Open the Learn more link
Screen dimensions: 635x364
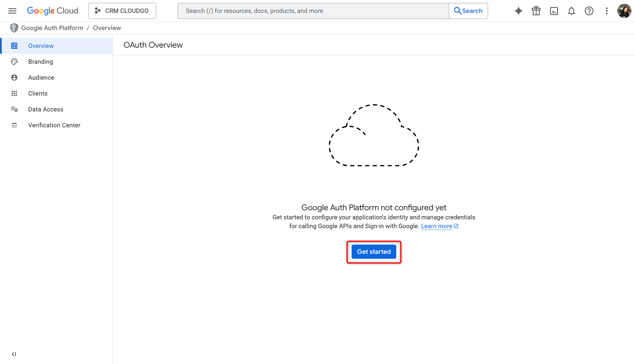(x=437, y=226)
